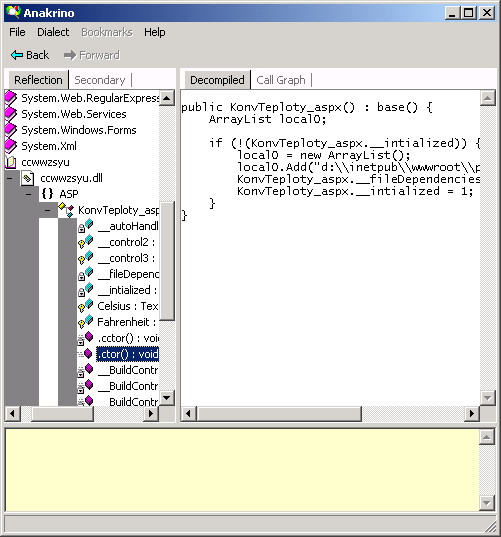Select the __autoHandlers member in tree
Viewport: 501px width, 537px height.
pyautogui.click(x=128, y=226)
